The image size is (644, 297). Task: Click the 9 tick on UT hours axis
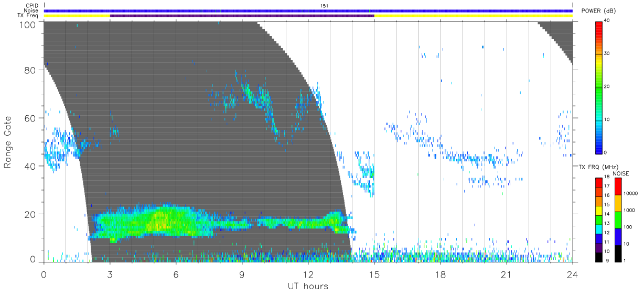pos(242,274)
